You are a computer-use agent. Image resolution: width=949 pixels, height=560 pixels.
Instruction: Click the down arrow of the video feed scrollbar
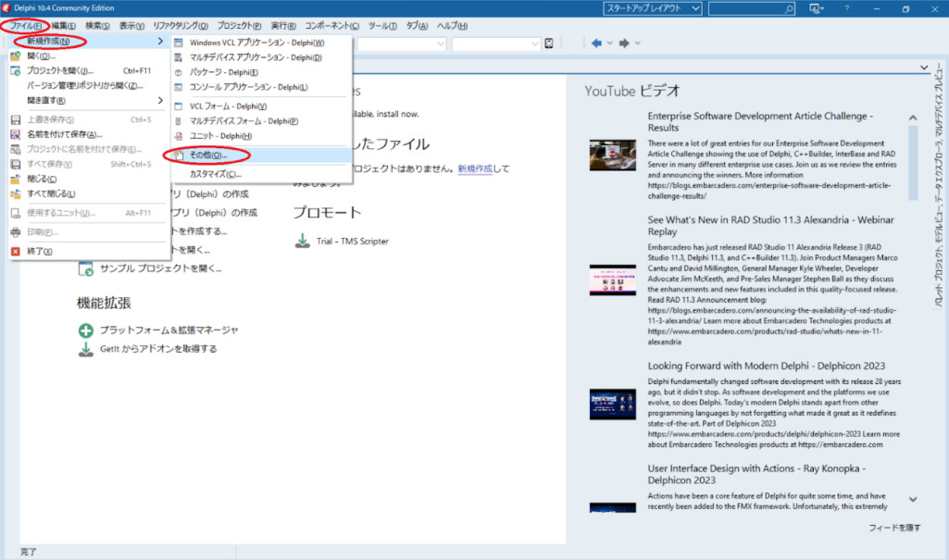point(913,500)
